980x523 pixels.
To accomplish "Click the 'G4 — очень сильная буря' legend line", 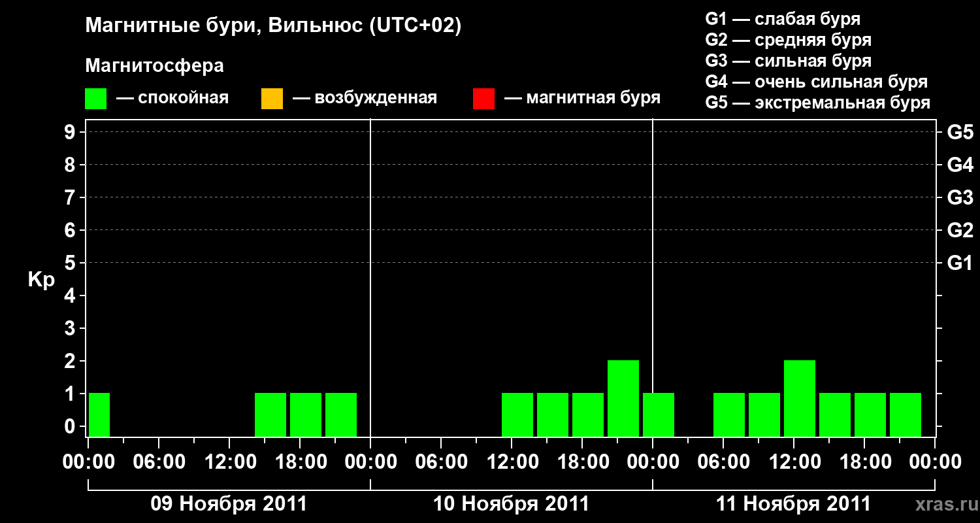I will [816, 82].
